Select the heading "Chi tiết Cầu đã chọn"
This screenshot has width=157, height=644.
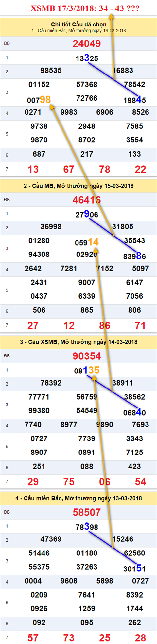[x=78, y=25]
